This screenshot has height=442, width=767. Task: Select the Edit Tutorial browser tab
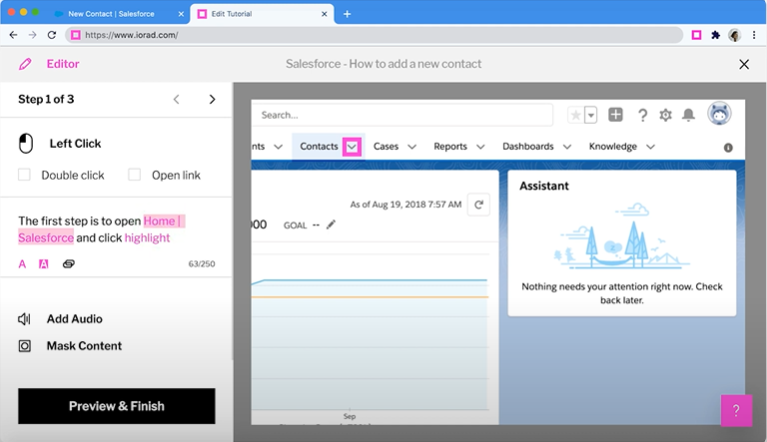click(x=262, y=14)
